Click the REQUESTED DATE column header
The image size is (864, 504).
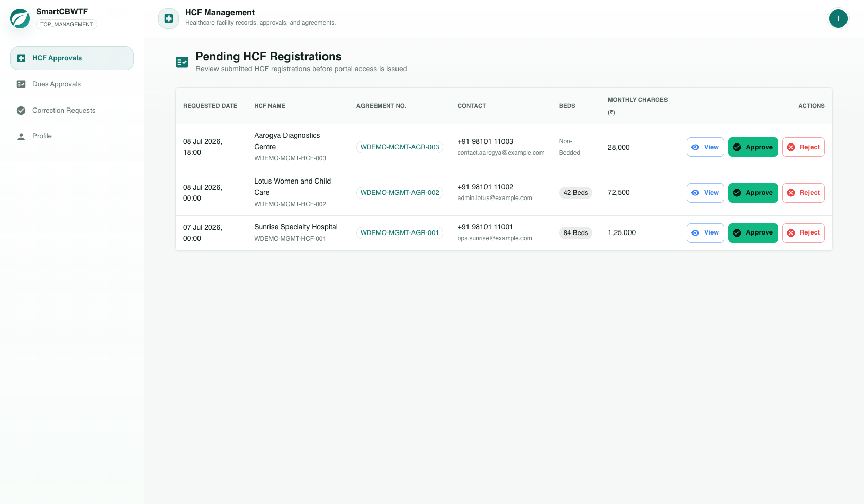pyautogui.click(x=210, y=106)
